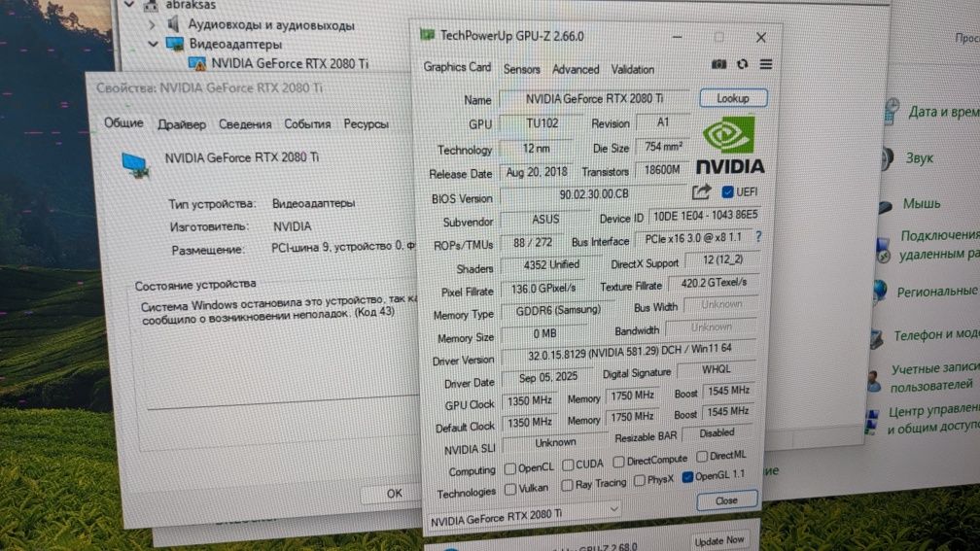Screen dimensions: 980x551
Task: Open Дата и время clock icon
Action: click(x=892, y=111)
